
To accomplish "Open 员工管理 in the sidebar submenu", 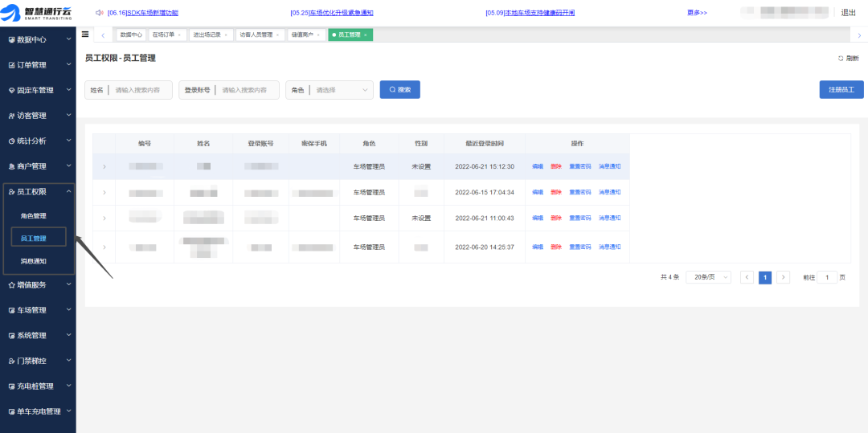I will point(33,239).
